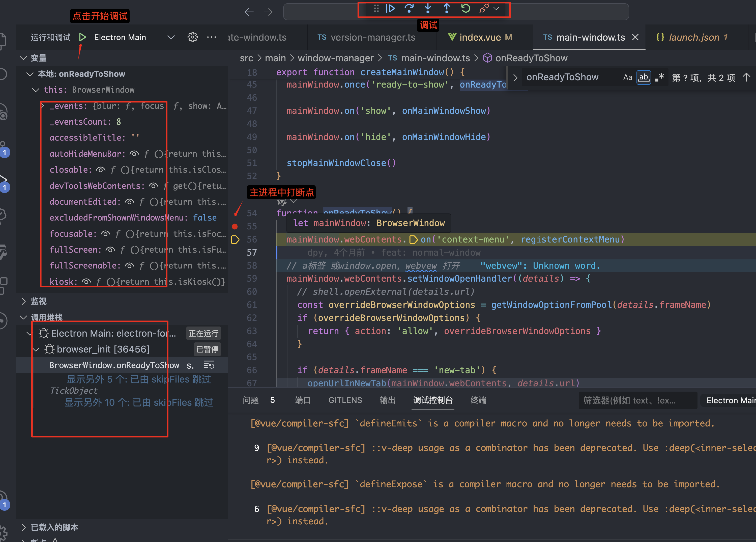This screenshot has height=542, width=756.
Task: Collapse the this: BrowserWindow variable
Action: click(x=36, y=90)
